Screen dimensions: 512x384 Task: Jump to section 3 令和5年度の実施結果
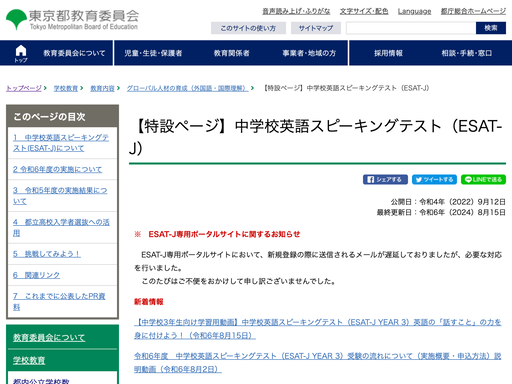(60, 196)
